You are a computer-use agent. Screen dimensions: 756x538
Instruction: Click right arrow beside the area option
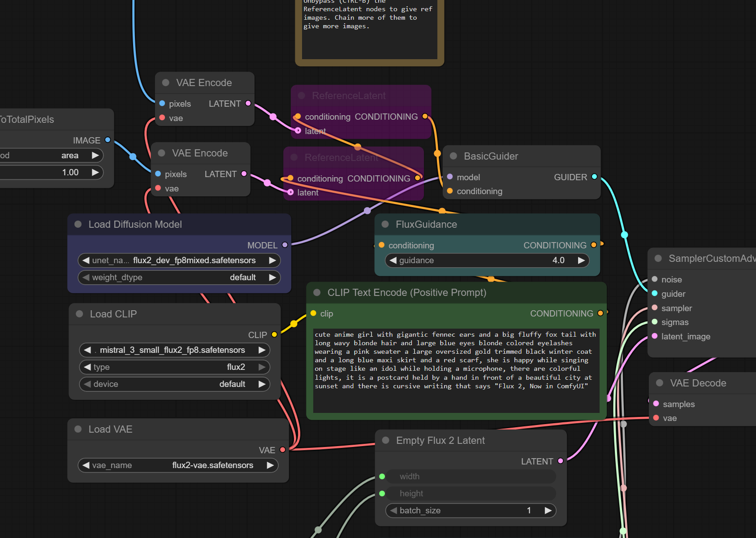pos(95,155)
